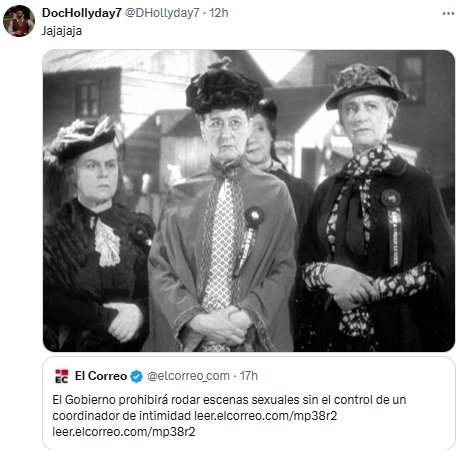The width and height of the screenshot is (465, 450).
Task: Click the DocHollyday7 display name
Action: click(82, 13)
